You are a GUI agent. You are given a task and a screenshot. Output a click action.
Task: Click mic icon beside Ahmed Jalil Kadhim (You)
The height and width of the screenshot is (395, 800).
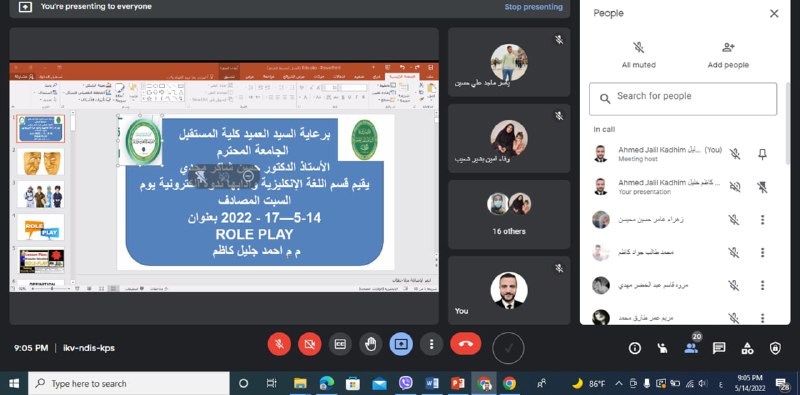point(734,154)
